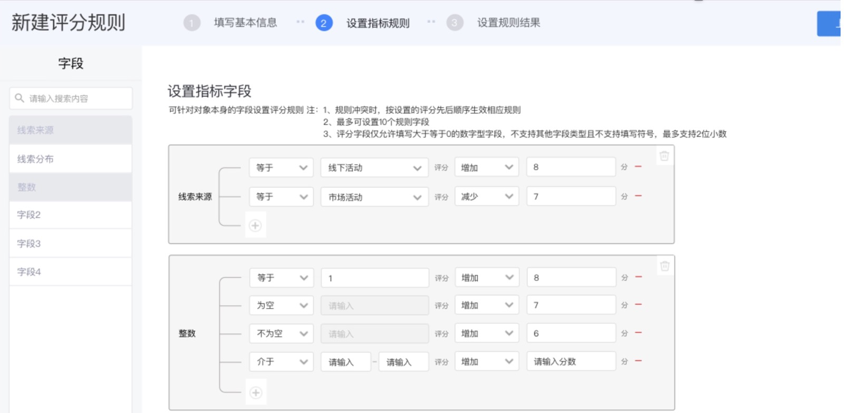Click the 整数 label in second rule block
868x413 pixels.
[x=187, y=333]
